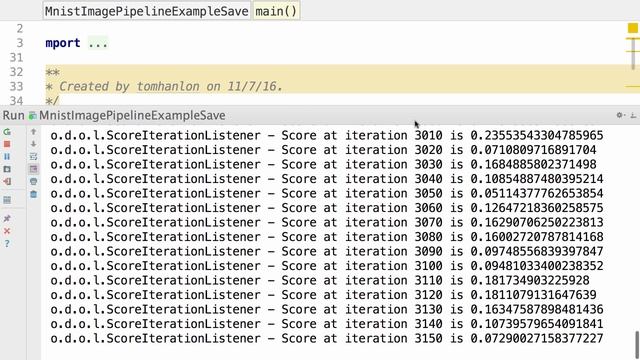Open Run help with question mark icon
640x360 pixels.
coord(7,244)
